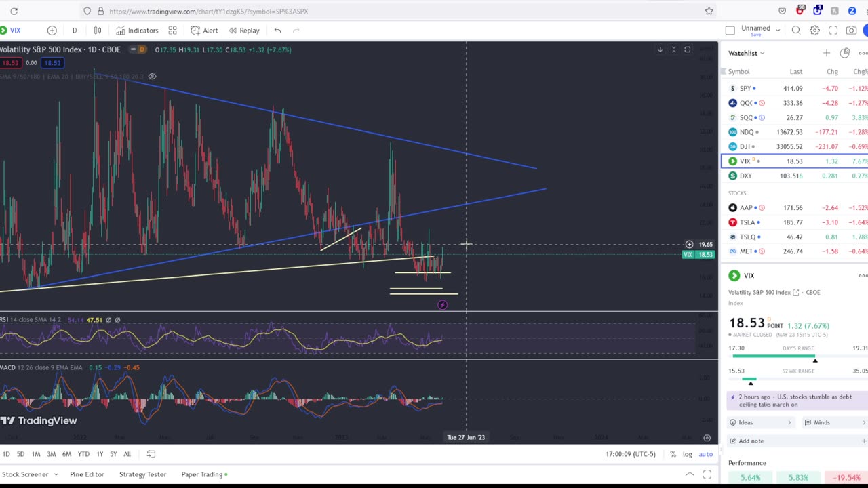Open the uBlock extension icon showing 98
The height and width of the screenshot is (488, 868).
click(x=800, y=11)
